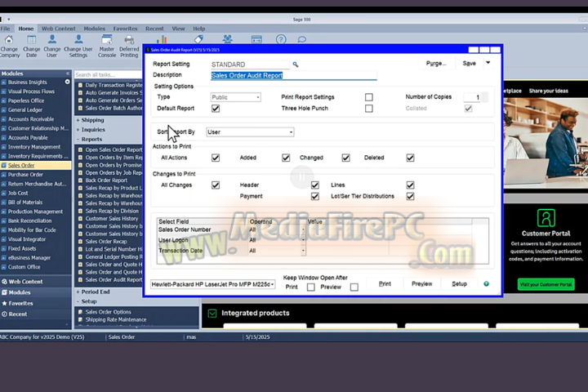The image size is (588, 392).
Task: Open the View ribbon tab
Action: pos(178,29)
